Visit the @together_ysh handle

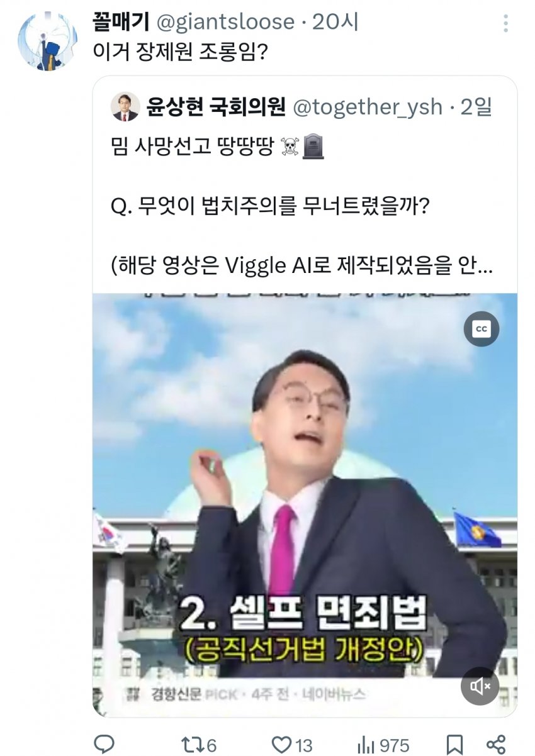tap(368, 107)
